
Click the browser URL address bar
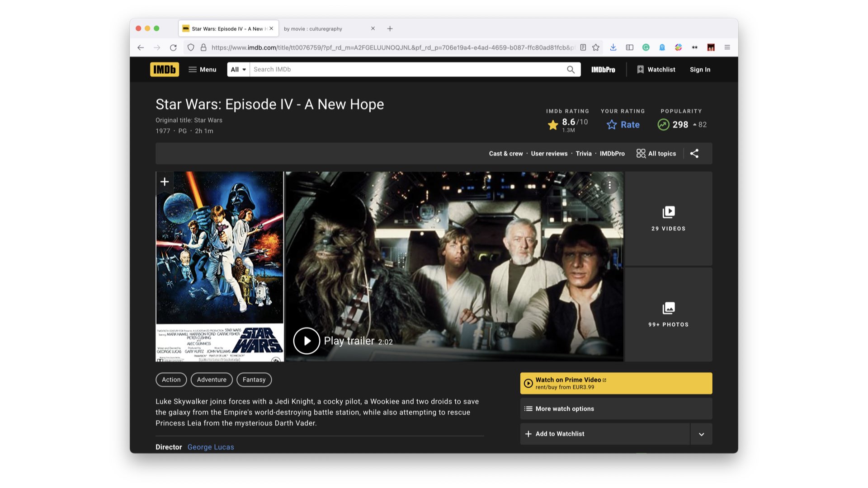click(x=392, y=47)
